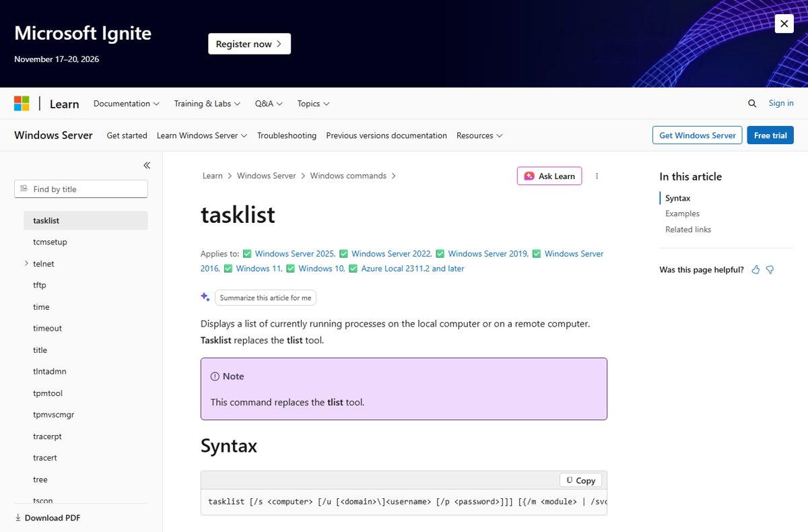Jump to Syntax in article navigation
This screenshot has width=808, height=532.
click(x=678, y=198)
